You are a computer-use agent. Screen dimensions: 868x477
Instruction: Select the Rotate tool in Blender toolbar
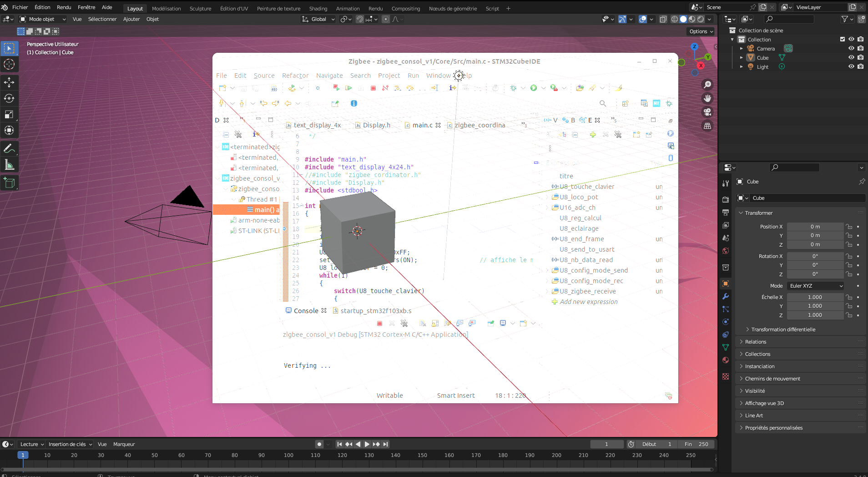click(x=9, y=98)
